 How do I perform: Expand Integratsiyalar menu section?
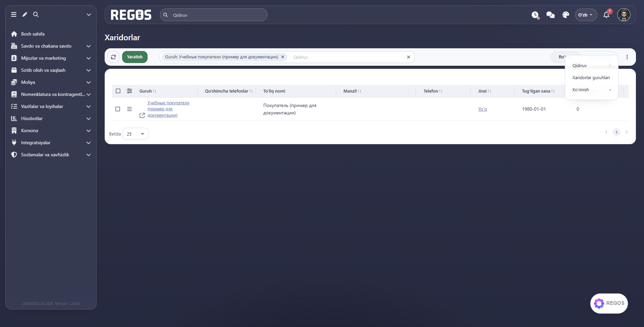pyautogui.click(x=51, y=143)
